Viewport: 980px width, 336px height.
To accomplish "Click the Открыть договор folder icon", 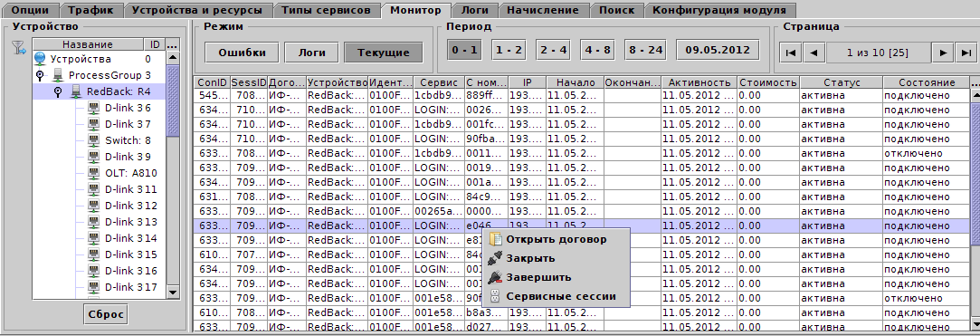I will [x=496, y=239].
